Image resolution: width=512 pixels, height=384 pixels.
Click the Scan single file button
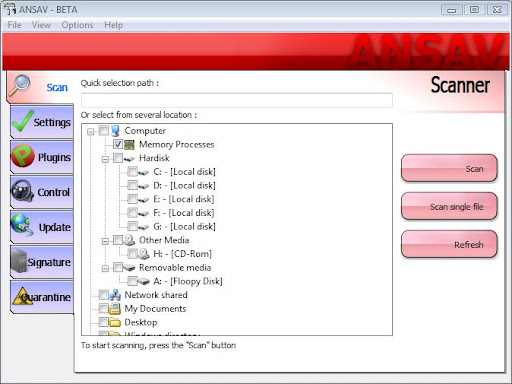(449, 206)
